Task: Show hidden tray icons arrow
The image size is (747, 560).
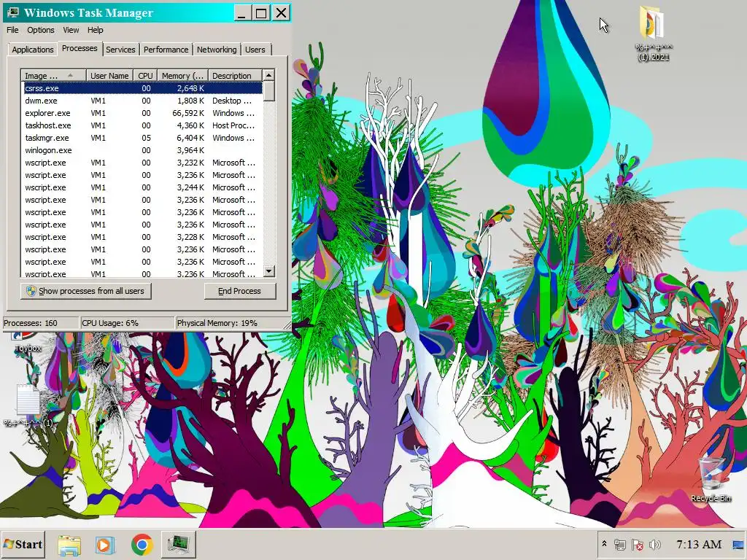Action: [604, 544]
